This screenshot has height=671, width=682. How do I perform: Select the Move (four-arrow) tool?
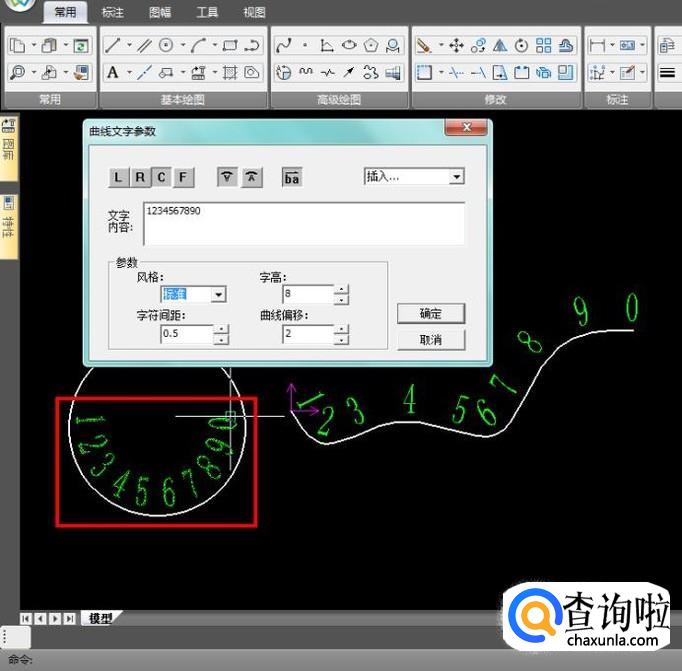point(456,45)
